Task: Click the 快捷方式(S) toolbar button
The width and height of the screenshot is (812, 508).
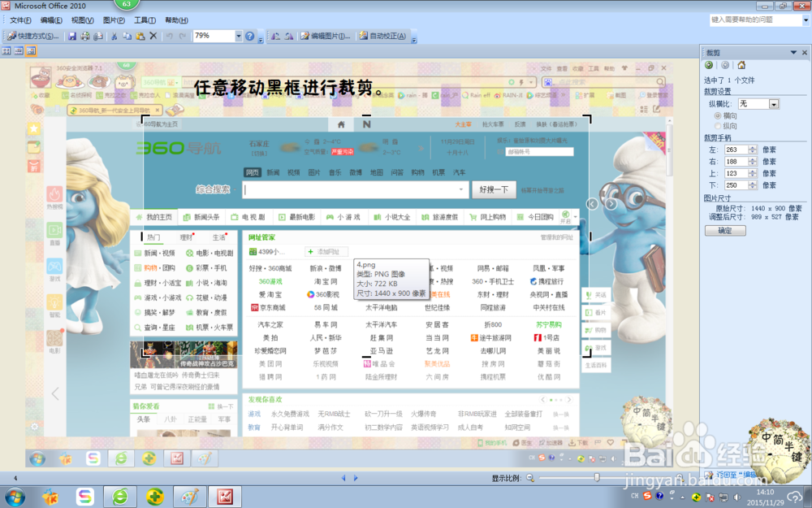Action: click(x=33, y=36)
